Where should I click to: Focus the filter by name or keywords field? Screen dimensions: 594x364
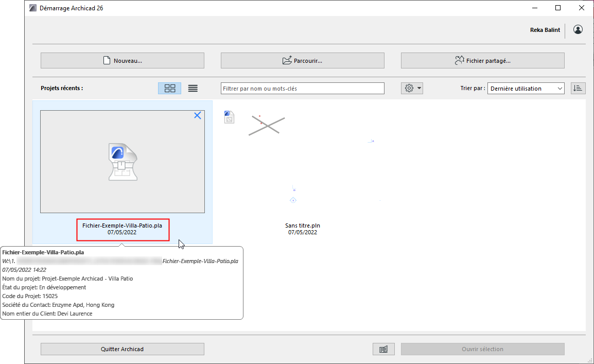[302, 88]
